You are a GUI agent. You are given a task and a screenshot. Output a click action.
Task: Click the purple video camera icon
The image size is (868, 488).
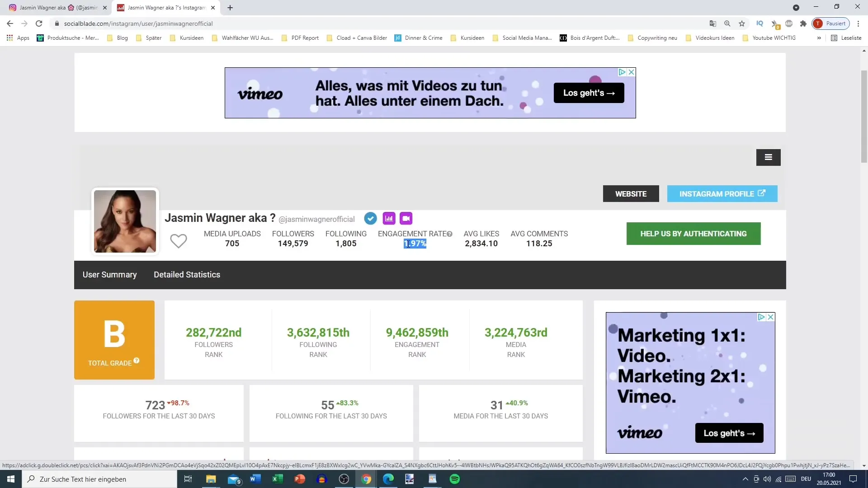tap(406, 219)
